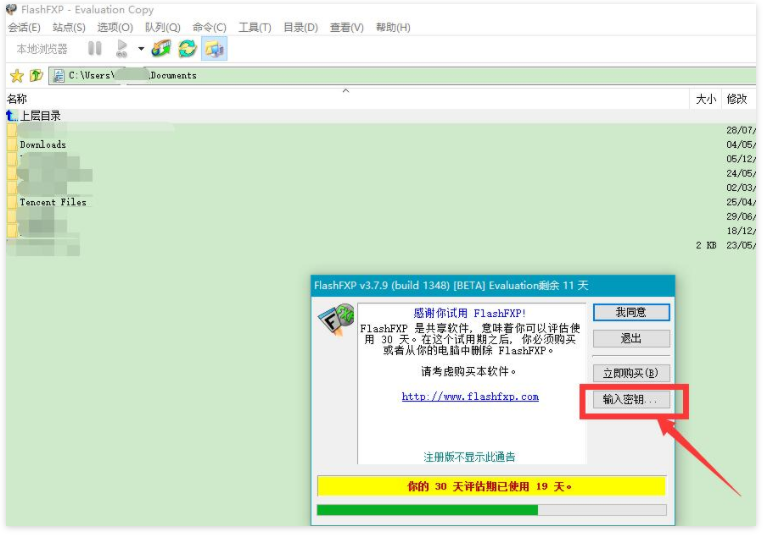Click the favorites star icon

17,76
